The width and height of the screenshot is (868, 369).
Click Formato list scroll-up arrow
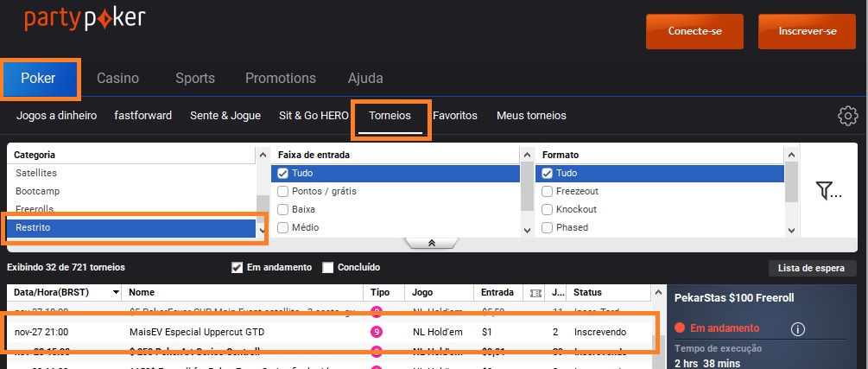(x=791, y=156)
